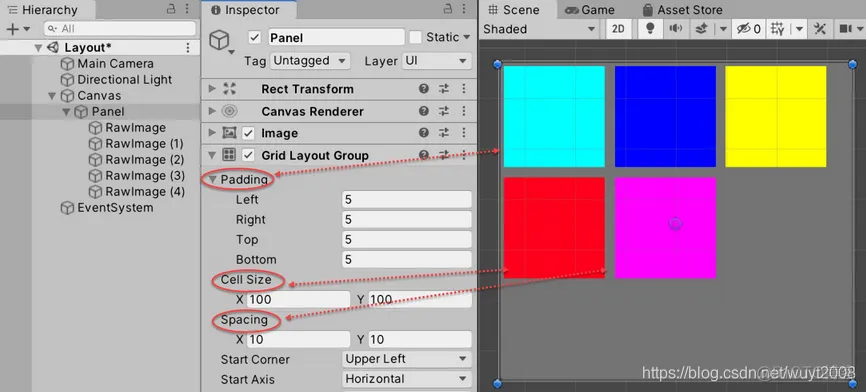Open Image component kebab menu
Viewport: 866px width, 392px height.
click(464, 133)
